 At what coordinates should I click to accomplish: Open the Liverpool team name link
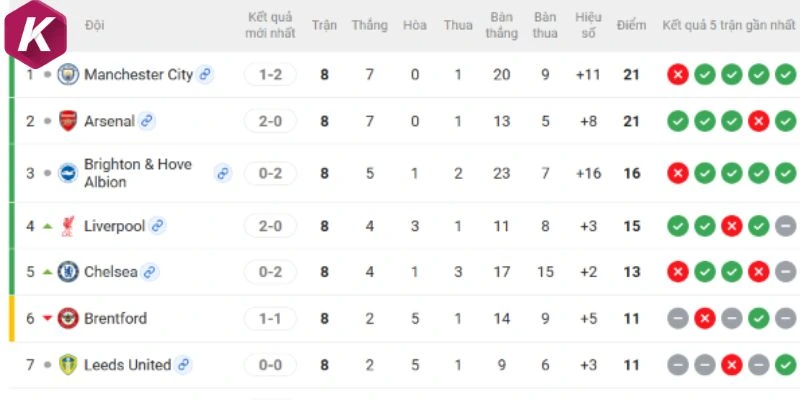pyautogui.click(x=115, y=226)
